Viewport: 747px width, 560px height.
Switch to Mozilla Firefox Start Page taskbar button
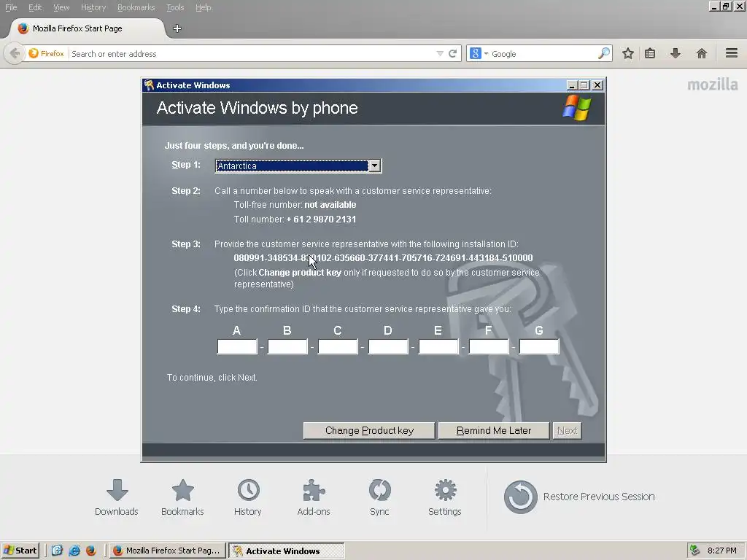pos(167,551)
